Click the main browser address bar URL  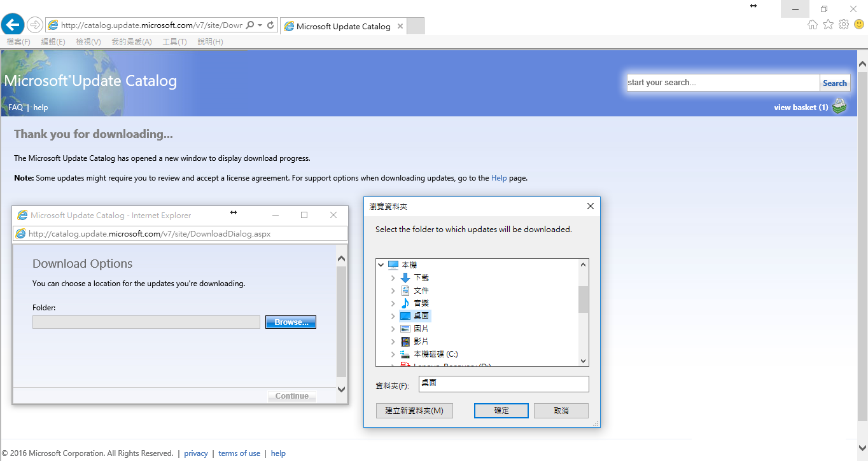(x=151, y=25)
